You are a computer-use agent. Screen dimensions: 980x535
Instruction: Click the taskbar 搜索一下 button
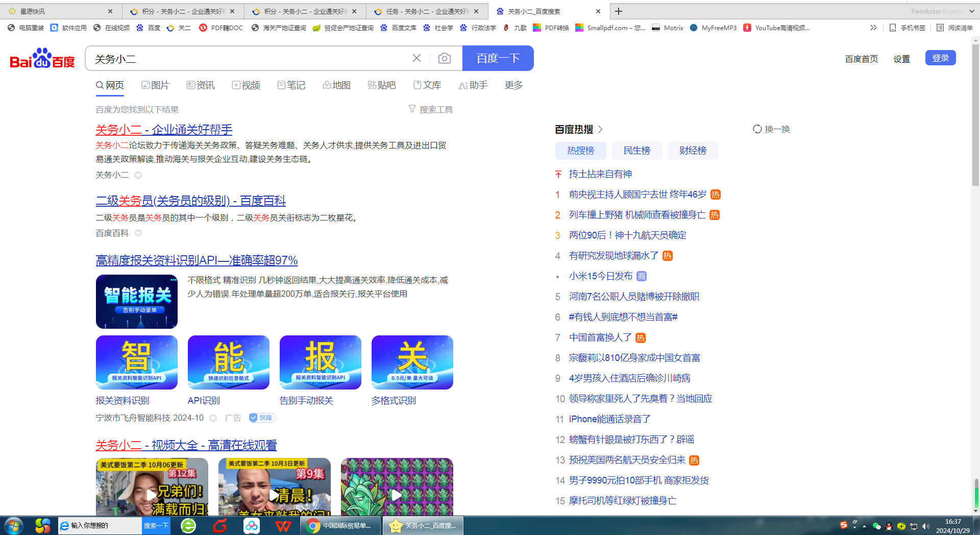coord(156,525)
